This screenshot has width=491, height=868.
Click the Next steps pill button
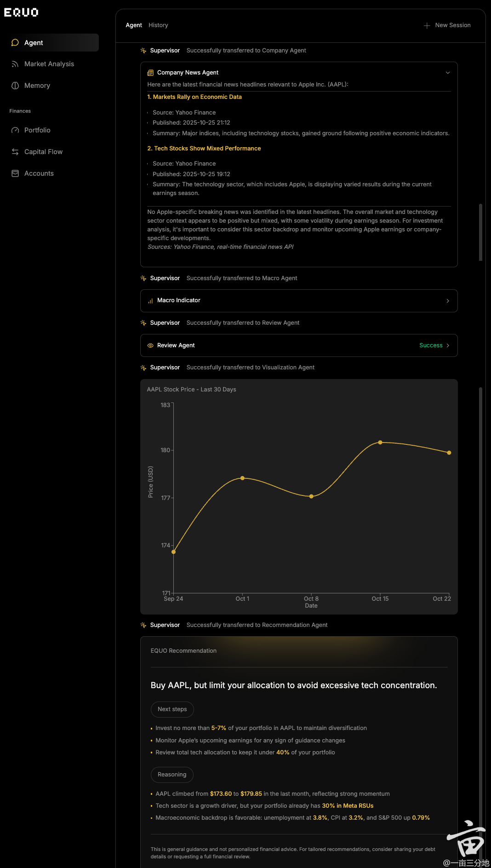[x=172, y=709]
